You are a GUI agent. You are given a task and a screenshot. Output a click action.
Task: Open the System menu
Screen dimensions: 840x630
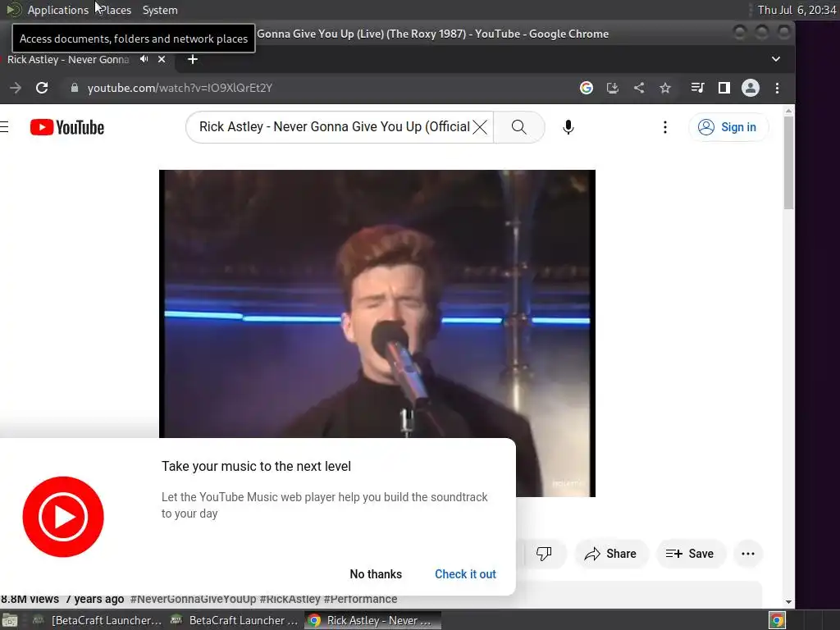(160, 10)
